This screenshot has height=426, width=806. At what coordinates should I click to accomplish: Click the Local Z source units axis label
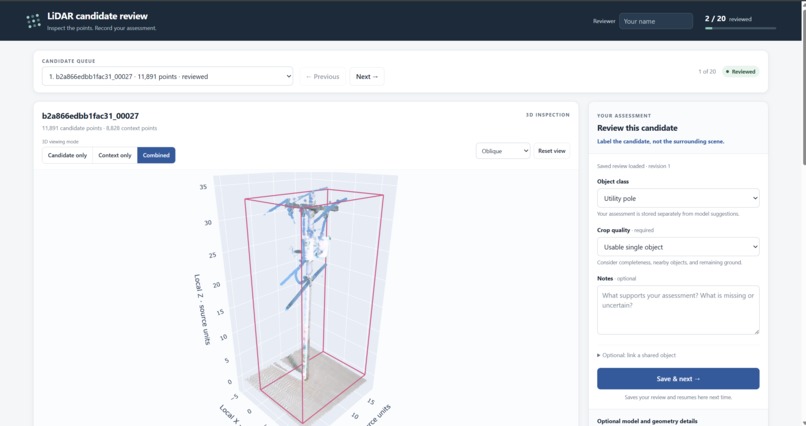pyautogui.click(x=202, y=309)
